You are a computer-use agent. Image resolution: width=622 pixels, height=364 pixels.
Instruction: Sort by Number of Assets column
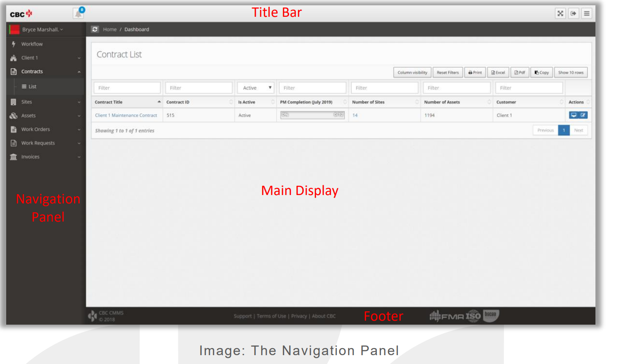(456, 102)
